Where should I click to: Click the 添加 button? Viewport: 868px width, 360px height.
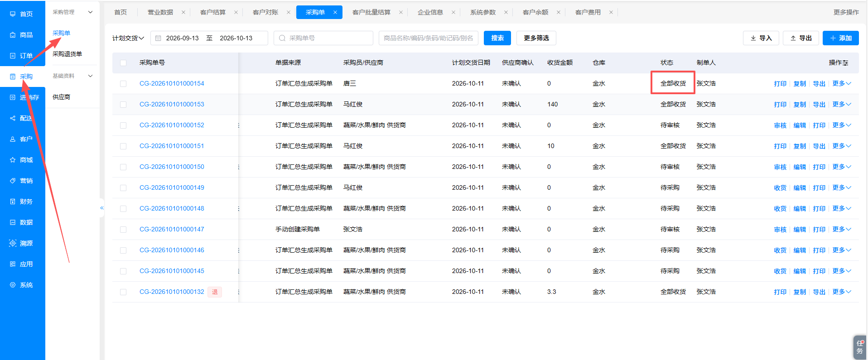tap(841, 38)
